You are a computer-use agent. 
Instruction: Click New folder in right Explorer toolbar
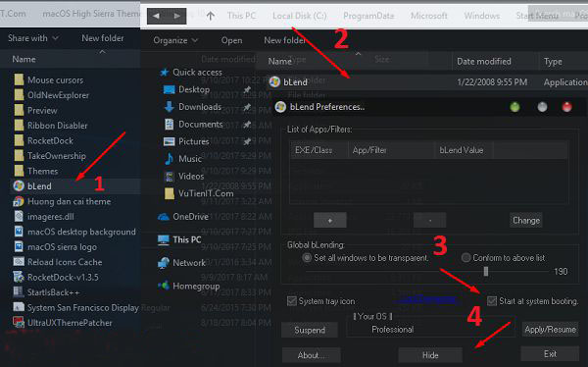pos(284,40)
